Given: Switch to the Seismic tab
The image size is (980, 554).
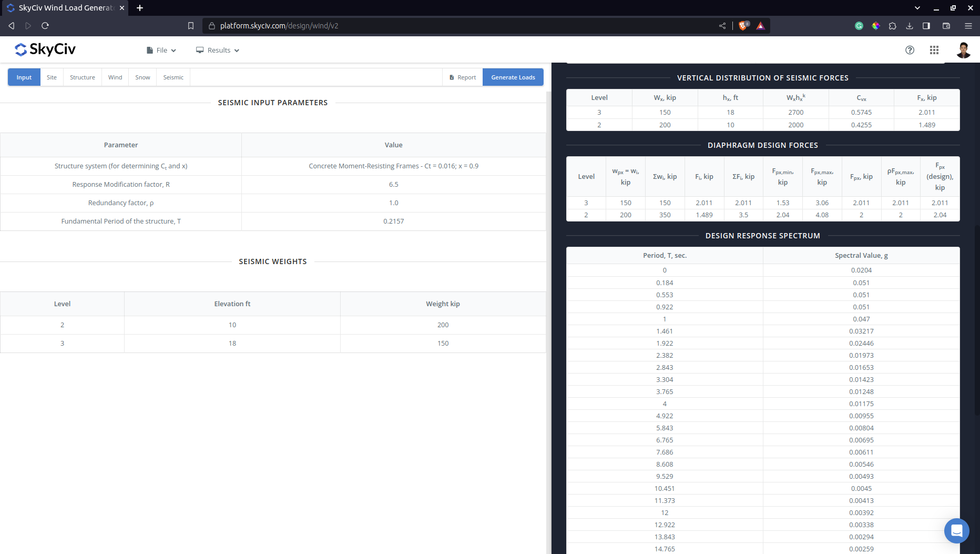Looking at the screenshot, I should (172, 77).
